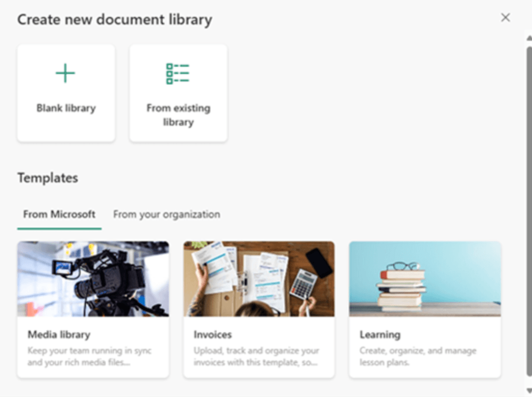
Task: Open the From your organization tab
Action: tap(166, 214)
